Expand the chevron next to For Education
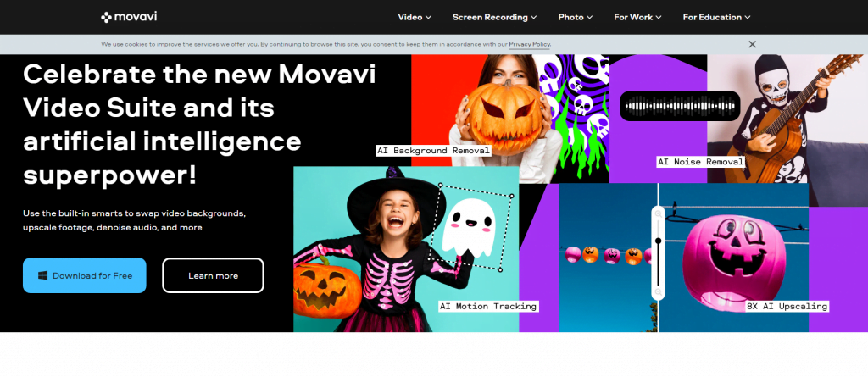Screen dimensions: 868x377 [748, 18]
